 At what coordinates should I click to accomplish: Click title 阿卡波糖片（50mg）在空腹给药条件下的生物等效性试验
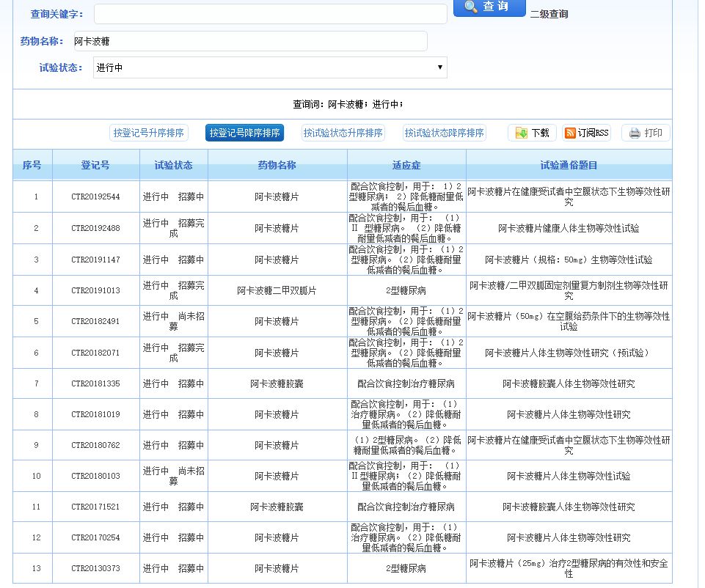[x=569, y=322]
